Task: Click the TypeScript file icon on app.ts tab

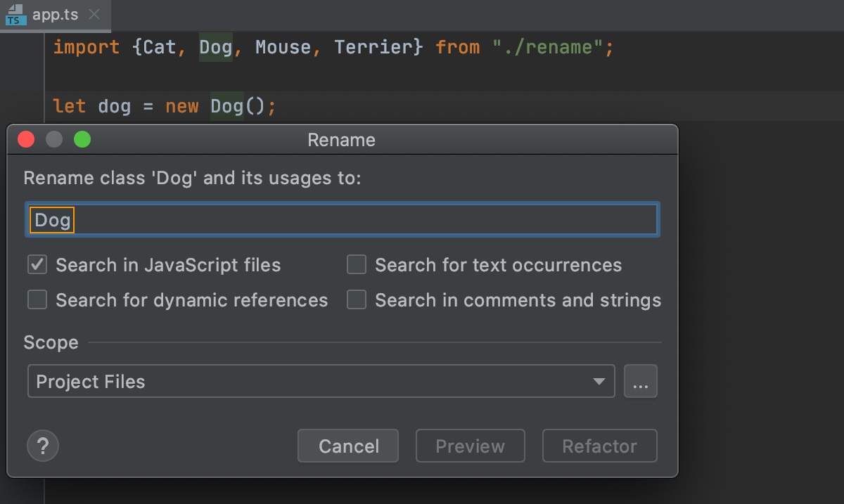Action: (x=14, y=15)
